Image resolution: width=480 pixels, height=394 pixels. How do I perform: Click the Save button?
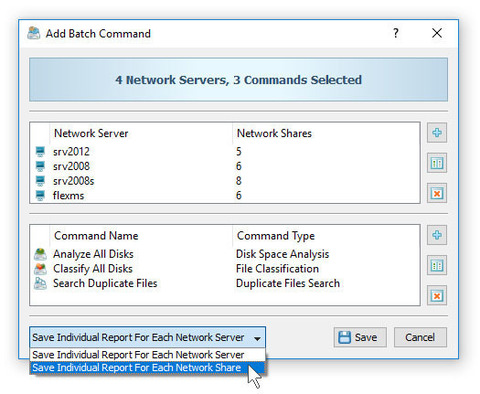[360, 337]
